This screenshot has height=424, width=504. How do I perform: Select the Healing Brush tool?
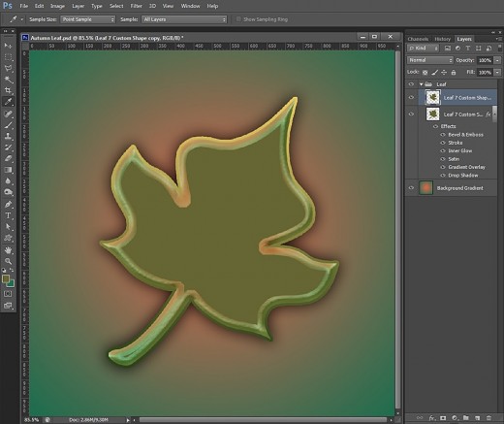[x=8, y=114]
